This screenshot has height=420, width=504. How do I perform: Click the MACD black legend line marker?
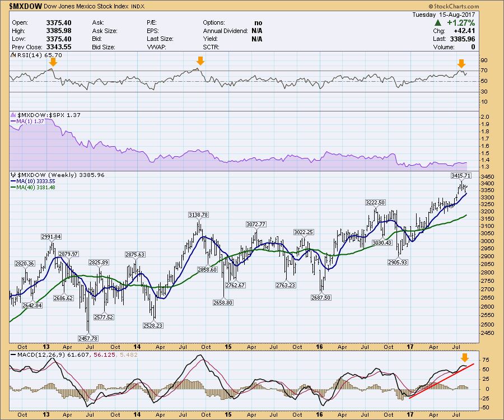pos(13,355)
